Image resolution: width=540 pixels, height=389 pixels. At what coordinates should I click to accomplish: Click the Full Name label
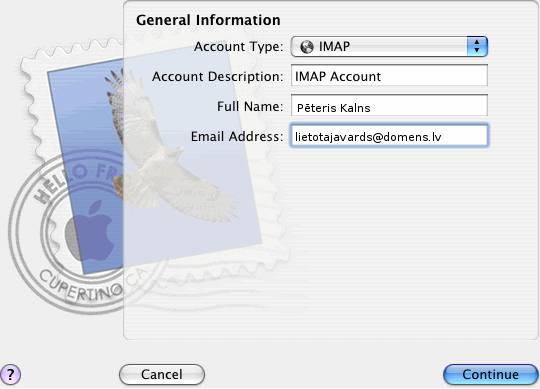(x=250, y=106)
